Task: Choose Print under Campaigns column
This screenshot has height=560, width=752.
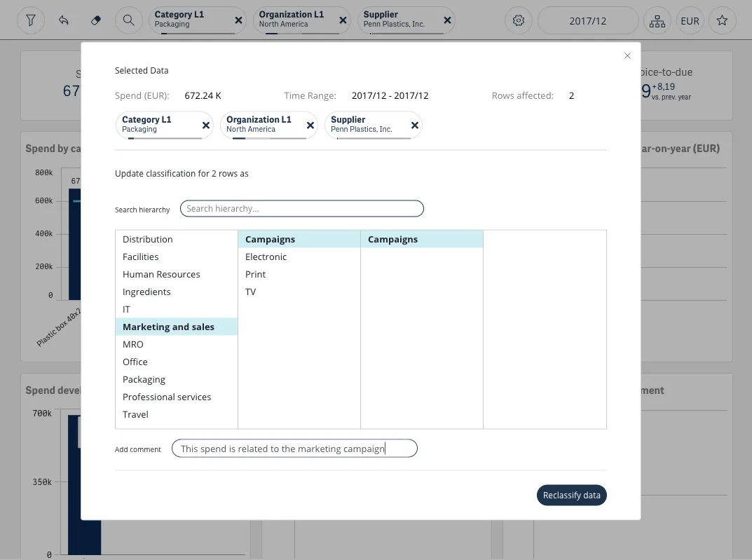Action: [x=255, y=274]
